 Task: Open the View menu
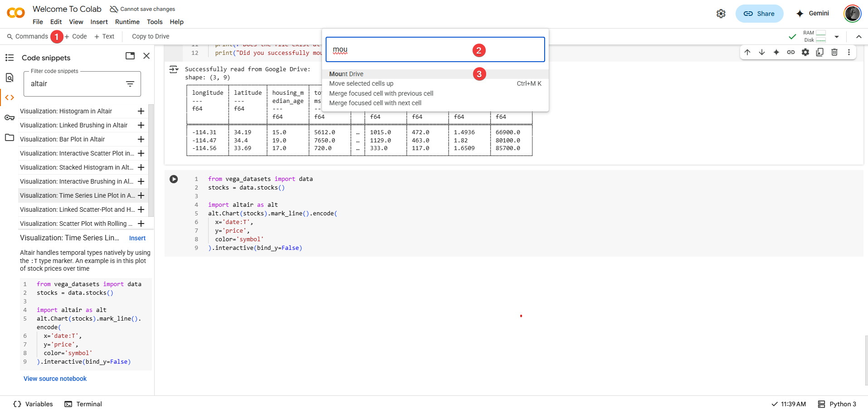[76, 22]
